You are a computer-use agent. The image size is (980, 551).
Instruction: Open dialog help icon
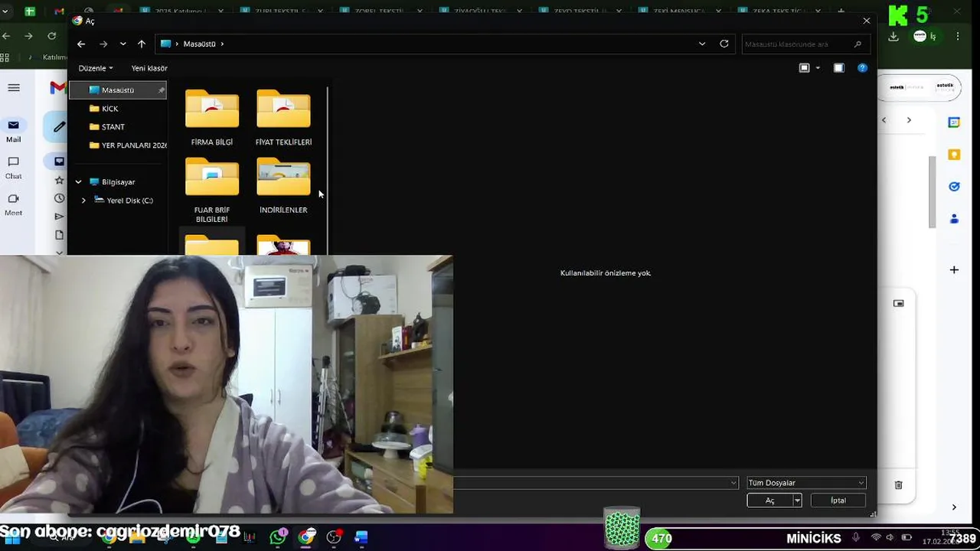point(862,68)
